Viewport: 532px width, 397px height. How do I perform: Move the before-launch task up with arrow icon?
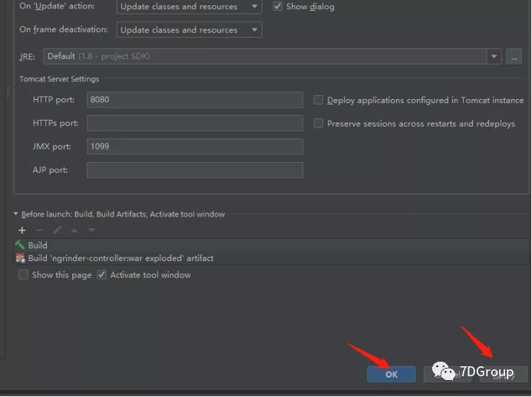(x=74, y=230)
